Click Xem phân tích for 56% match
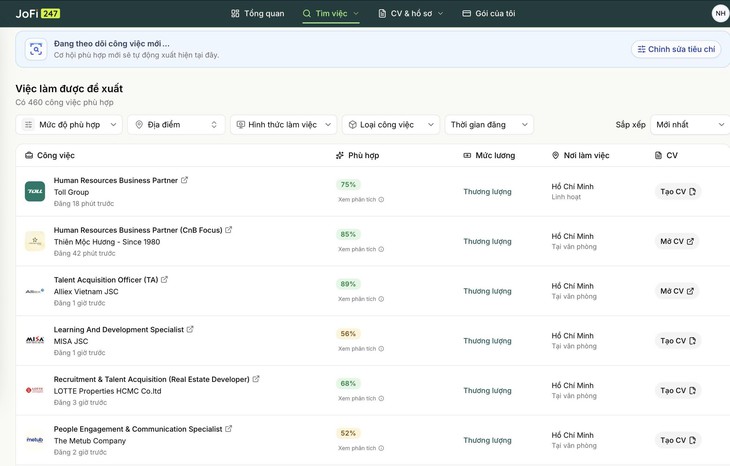 [361, 349]
